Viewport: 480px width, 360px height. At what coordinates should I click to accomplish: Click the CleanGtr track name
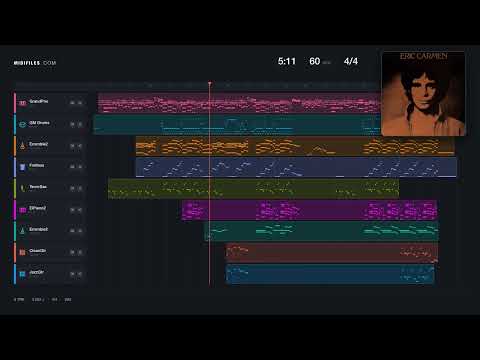tap(38, 251)
